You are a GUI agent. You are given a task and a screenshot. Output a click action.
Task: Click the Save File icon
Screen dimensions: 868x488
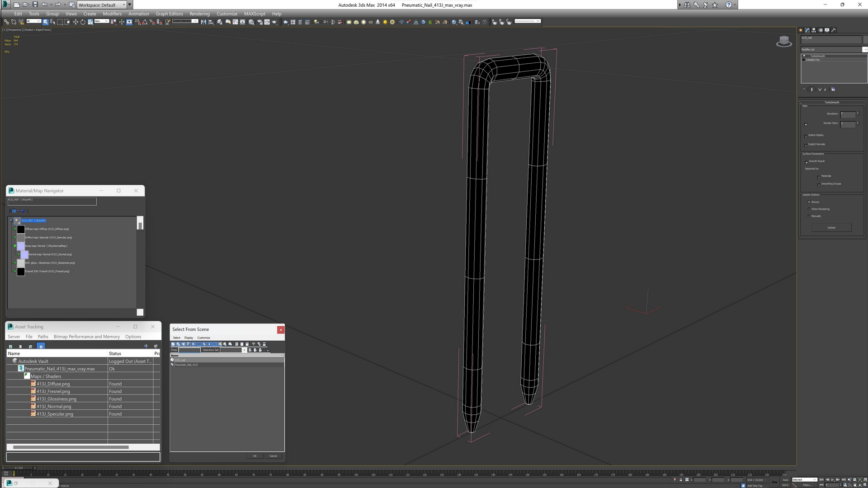pos(35,5)
